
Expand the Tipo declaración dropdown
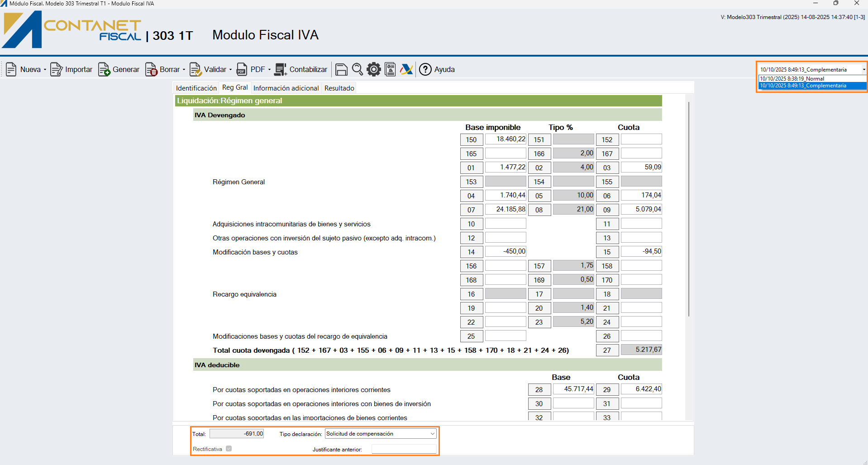pyautogui.click(x=432, y=434)
